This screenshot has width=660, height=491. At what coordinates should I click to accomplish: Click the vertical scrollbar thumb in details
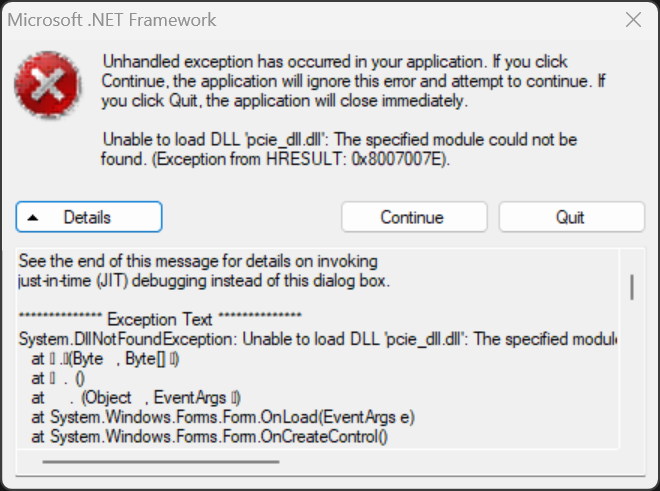coord(632,287)
